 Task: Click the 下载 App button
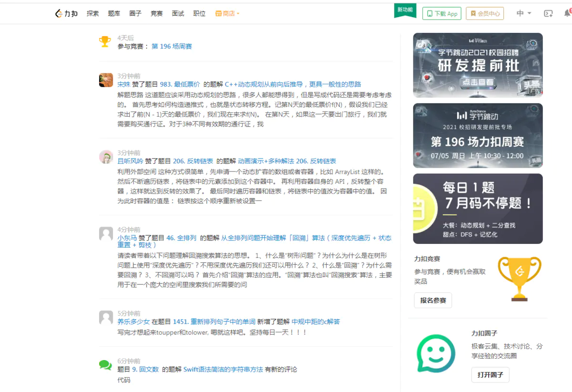click(442, 13)
